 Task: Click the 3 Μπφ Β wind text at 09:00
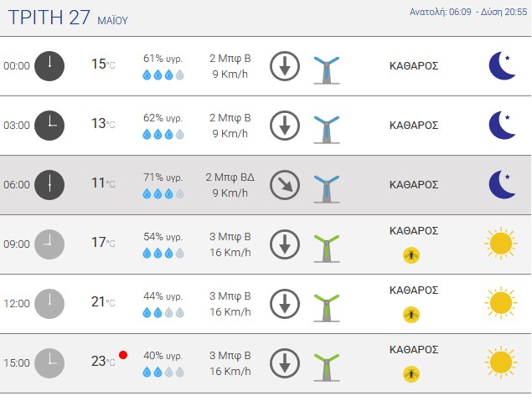pos(230,236)
